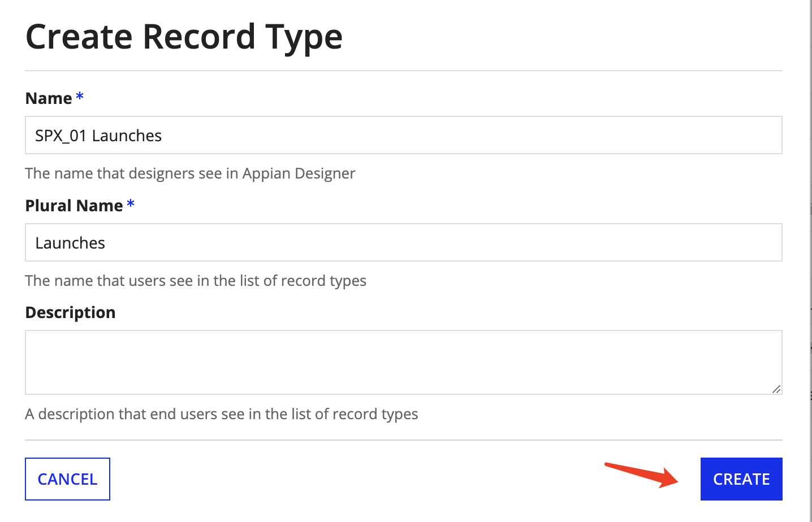Click the SPX_01 text in the Name field
This screenshot has height=522, width=812.
[x=61, y=136]
